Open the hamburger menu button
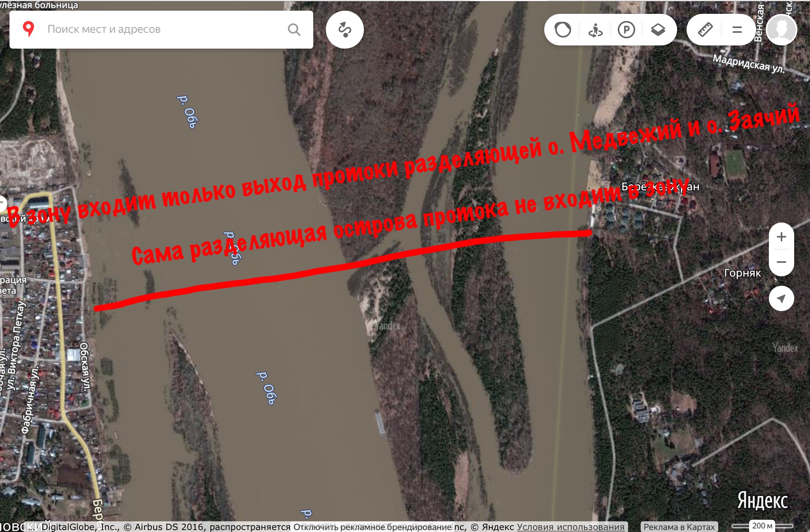The height and width of the screenshot is (532, 810). tap(737, 30)
